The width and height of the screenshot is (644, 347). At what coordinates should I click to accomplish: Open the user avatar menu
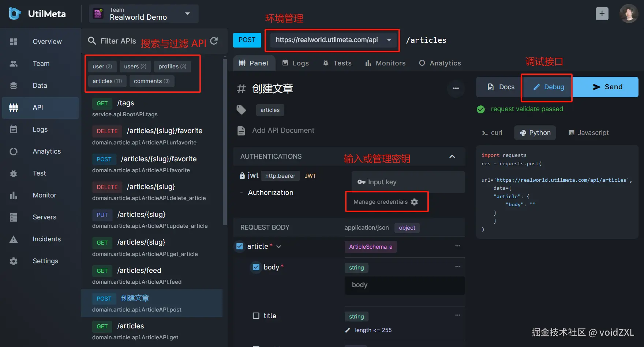click(629, 14)
